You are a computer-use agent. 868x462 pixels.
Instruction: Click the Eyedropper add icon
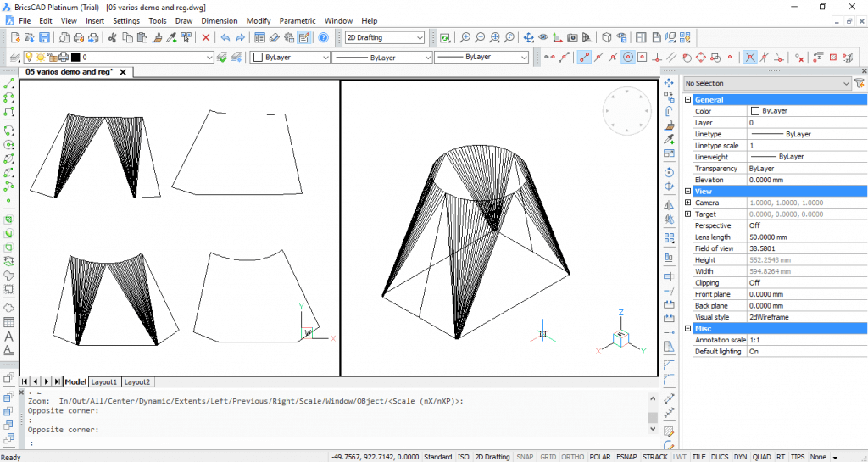pyautogui.click(x=172, y=37)
